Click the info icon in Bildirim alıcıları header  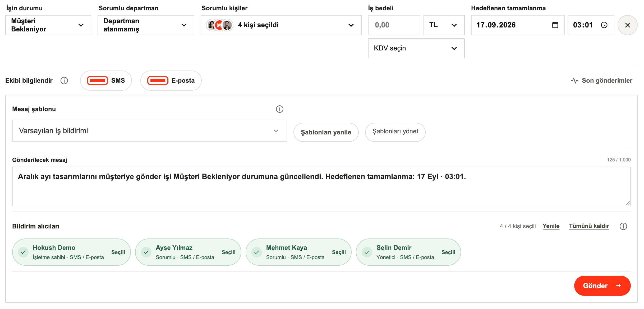point(623,226)
